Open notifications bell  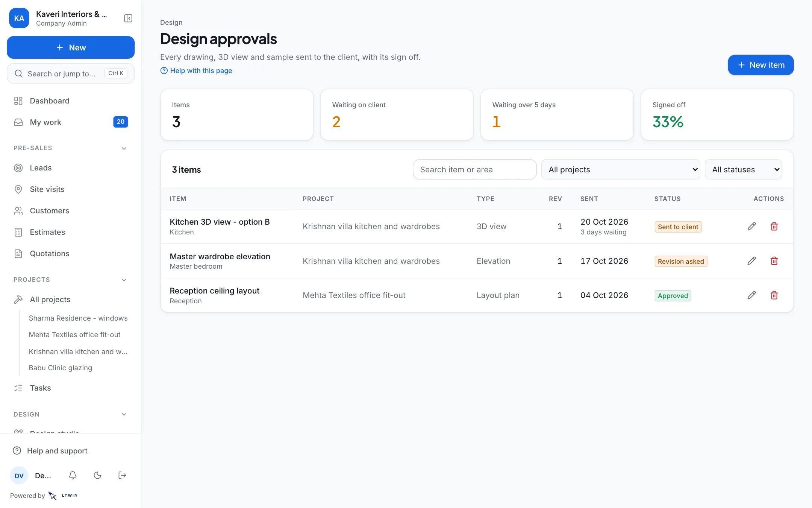coord(73,475)
